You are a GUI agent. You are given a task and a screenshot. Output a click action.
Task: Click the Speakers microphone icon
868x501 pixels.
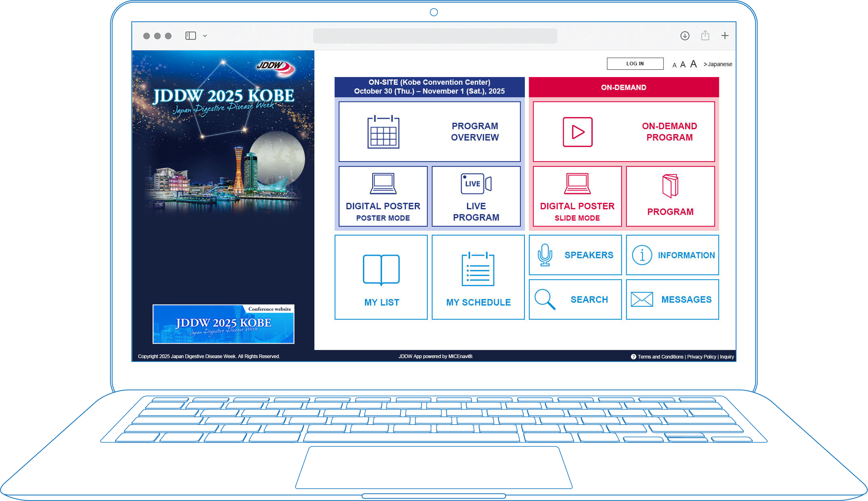pos(544,255)
